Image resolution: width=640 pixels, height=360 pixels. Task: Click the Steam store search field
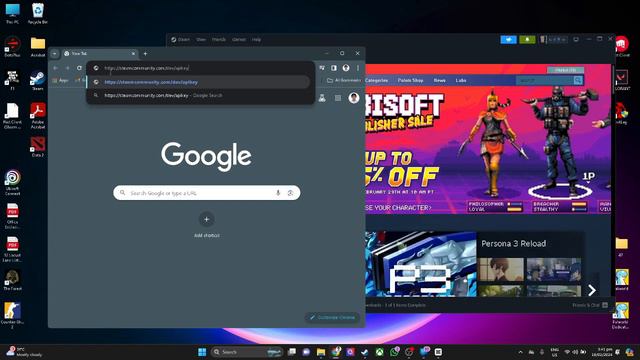click(545, 81)
